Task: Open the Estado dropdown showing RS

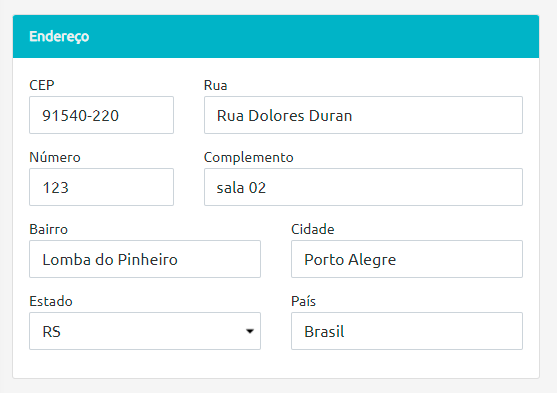Action: pos(145,331)
